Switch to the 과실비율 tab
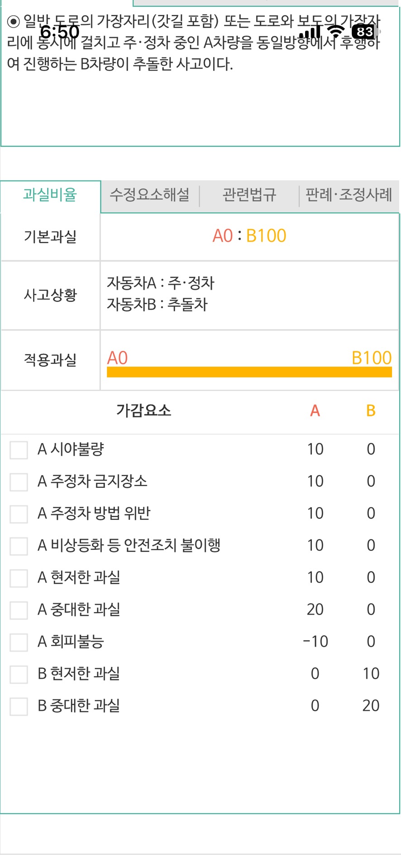 (50, 195)
